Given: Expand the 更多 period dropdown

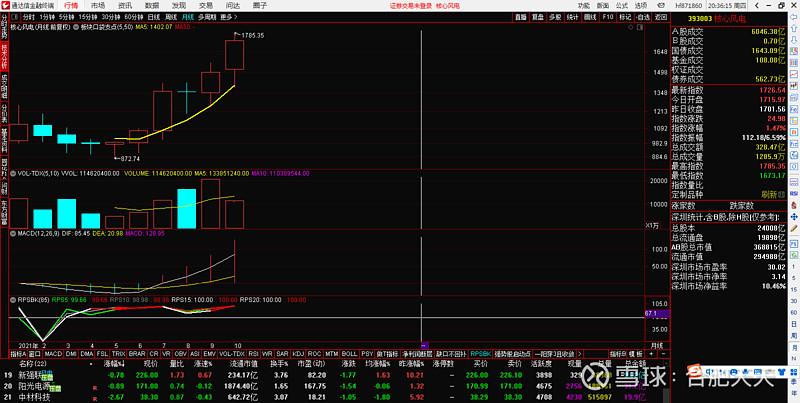Looking at the screenshot, I should pyautogui.click(x=229, y=17).
